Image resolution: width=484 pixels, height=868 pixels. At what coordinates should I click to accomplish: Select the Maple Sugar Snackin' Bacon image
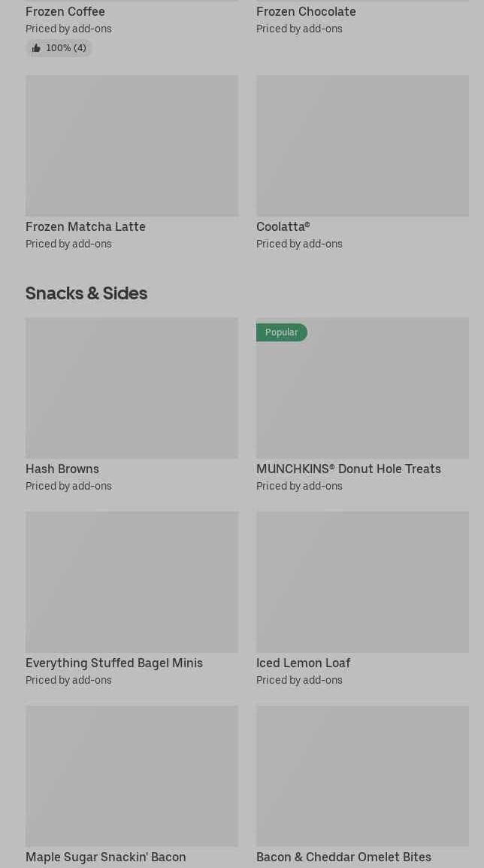tap(132, 775)
